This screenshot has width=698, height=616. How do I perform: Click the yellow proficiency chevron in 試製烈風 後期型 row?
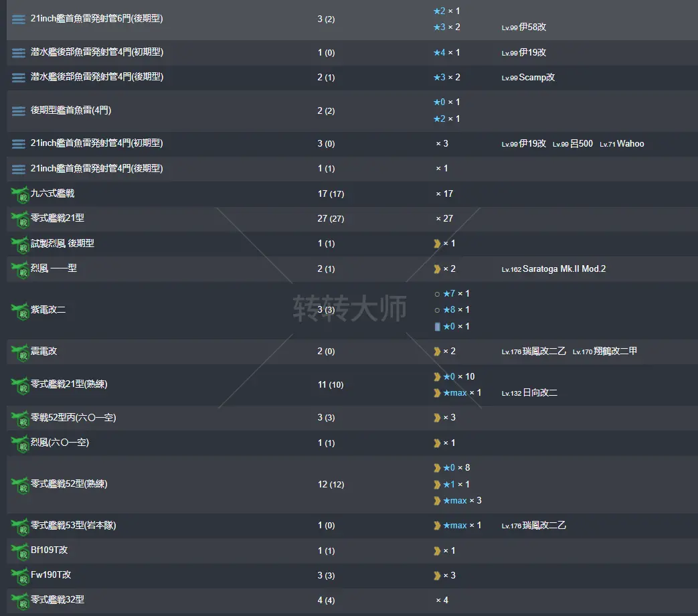(x=437, y=244)
